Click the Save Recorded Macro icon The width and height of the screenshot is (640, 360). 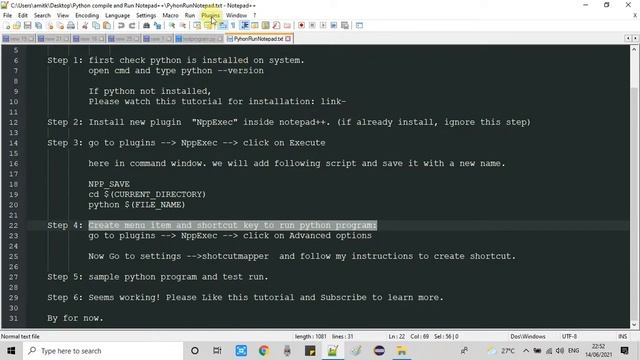pos(345,25)
